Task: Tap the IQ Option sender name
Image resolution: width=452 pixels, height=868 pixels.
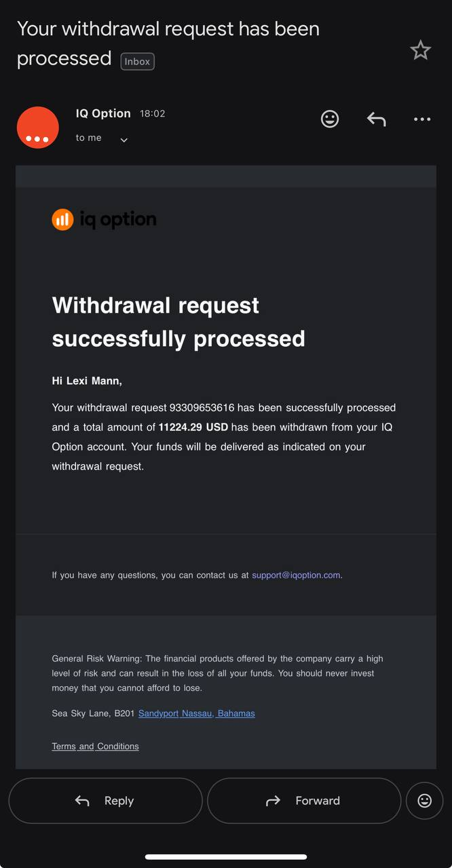Action: 103,113
